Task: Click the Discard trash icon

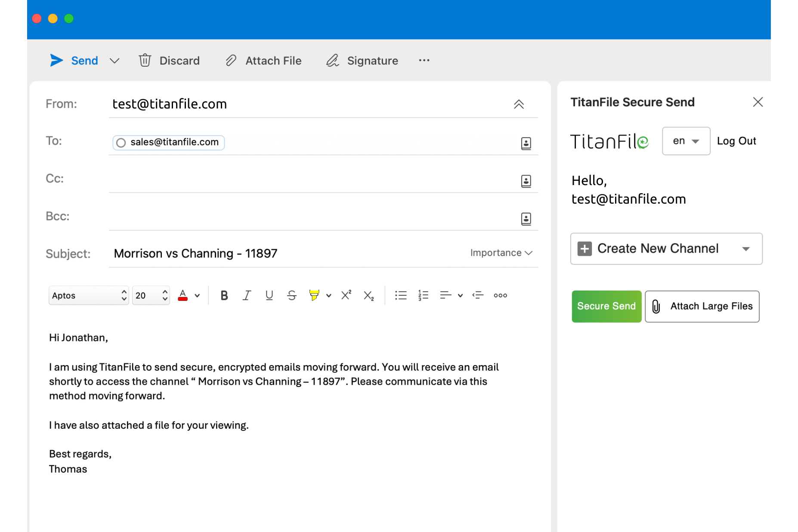Action: click(x=145, y=60)
